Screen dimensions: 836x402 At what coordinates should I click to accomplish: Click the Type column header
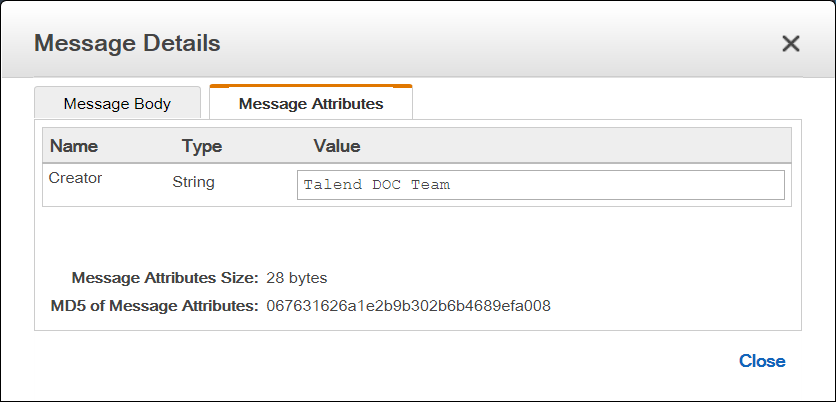point(202,146)
